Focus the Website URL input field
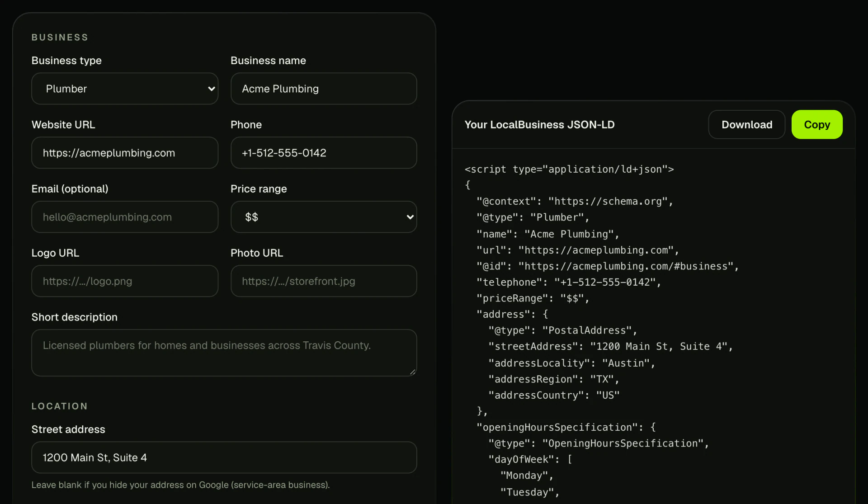The height and width of the screenshot is (504, 868). [125, 153]
